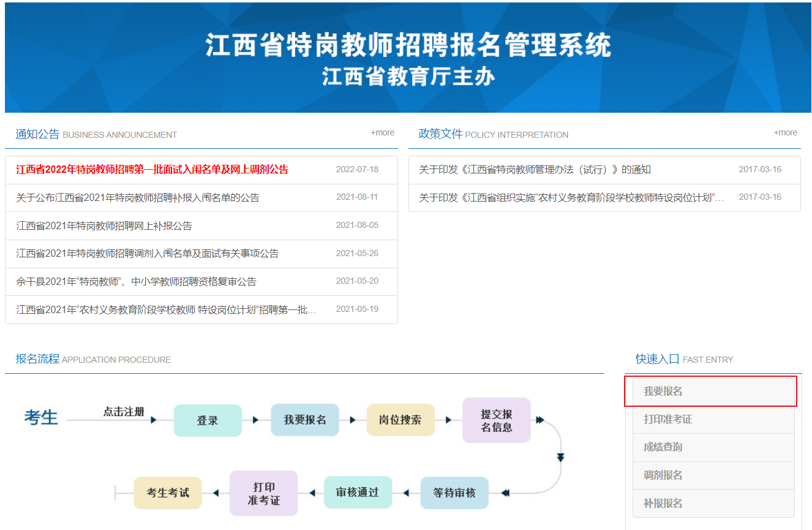Select 补报报名 in the fast entry menu
This screenshot has width=812, height=530.
pos(663,504)
